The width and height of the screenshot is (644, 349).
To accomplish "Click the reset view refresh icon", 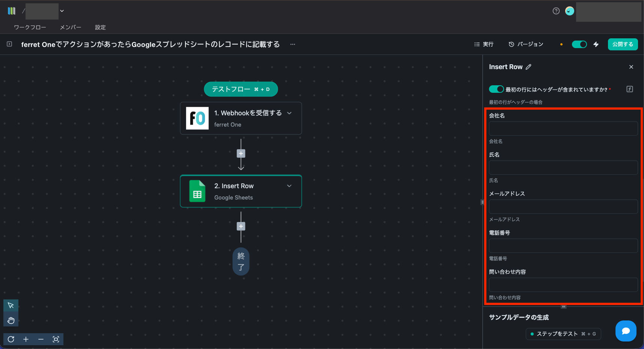I will [11, 339].
